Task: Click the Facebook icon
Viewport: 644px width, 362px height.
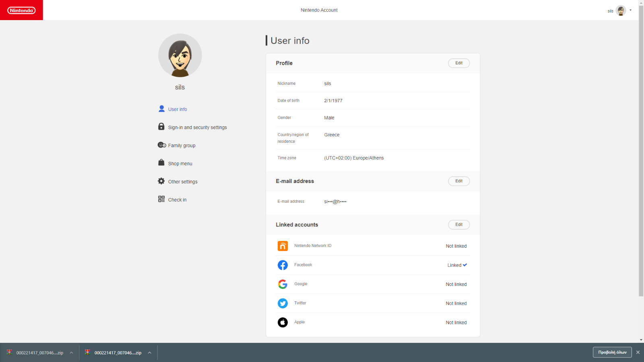Action: click(x=283, y=265)
